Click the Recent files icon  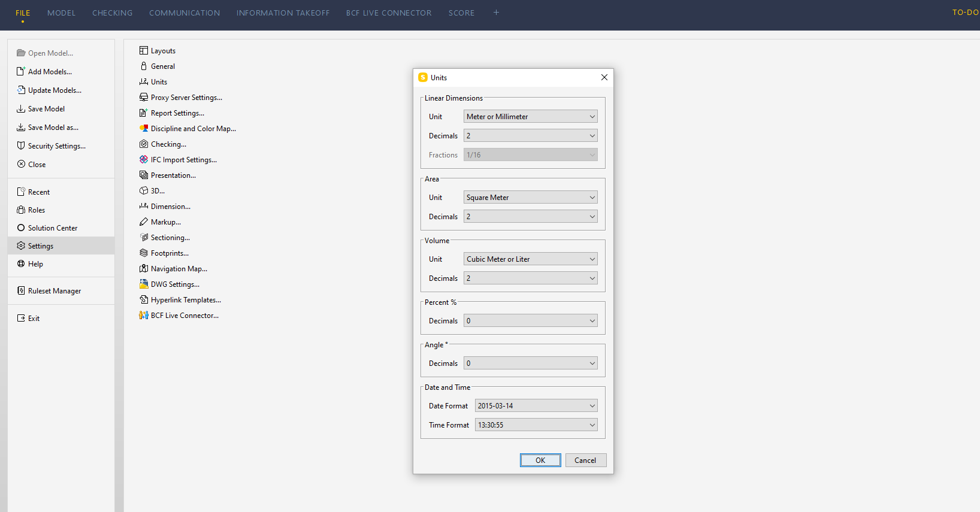click(x=21, y=192)
